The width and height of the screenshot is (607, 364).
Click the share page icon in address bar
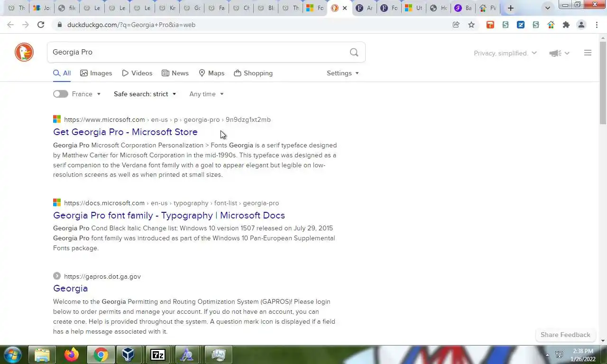(x=456, y=25)
